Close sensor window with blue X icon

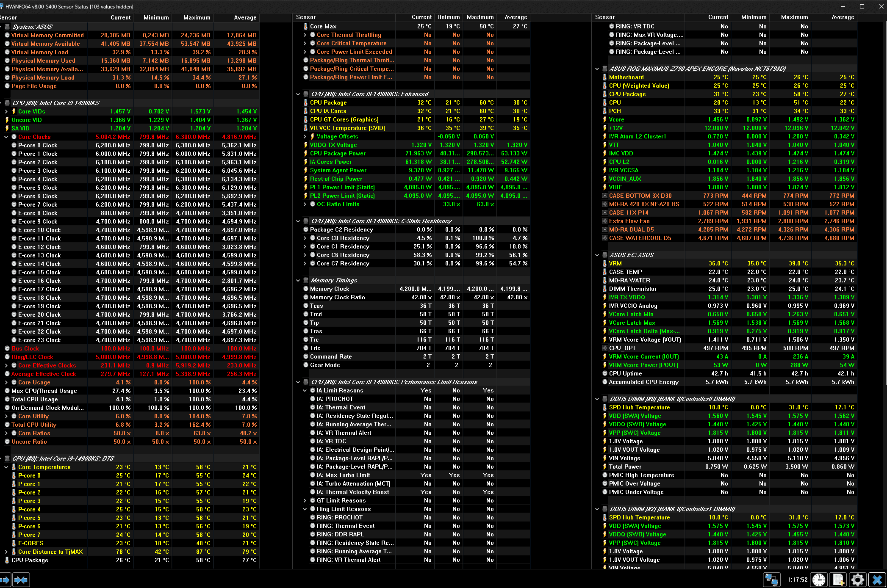click(x=877, y=580)
